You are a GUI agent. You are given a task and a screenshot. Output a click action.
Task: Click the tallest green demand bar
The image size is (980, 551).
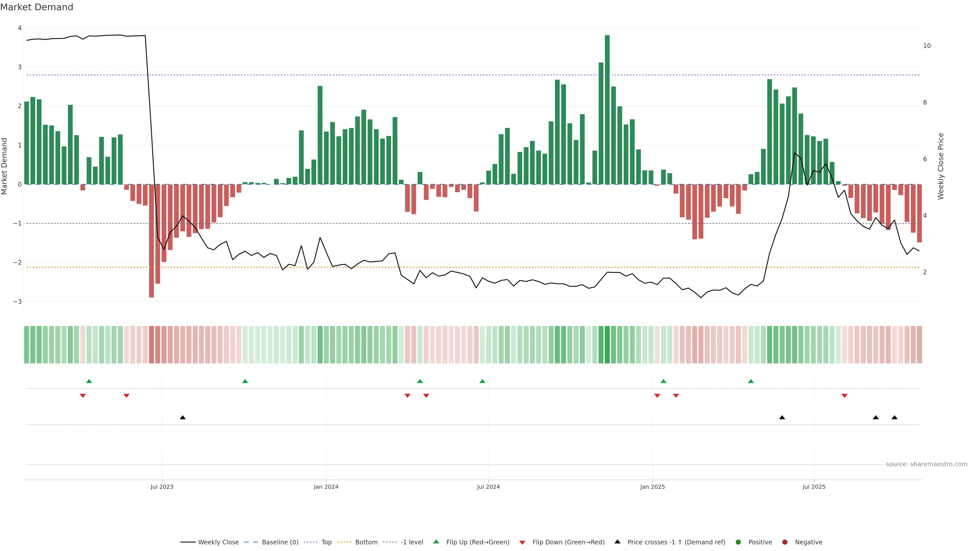point(607,109)
